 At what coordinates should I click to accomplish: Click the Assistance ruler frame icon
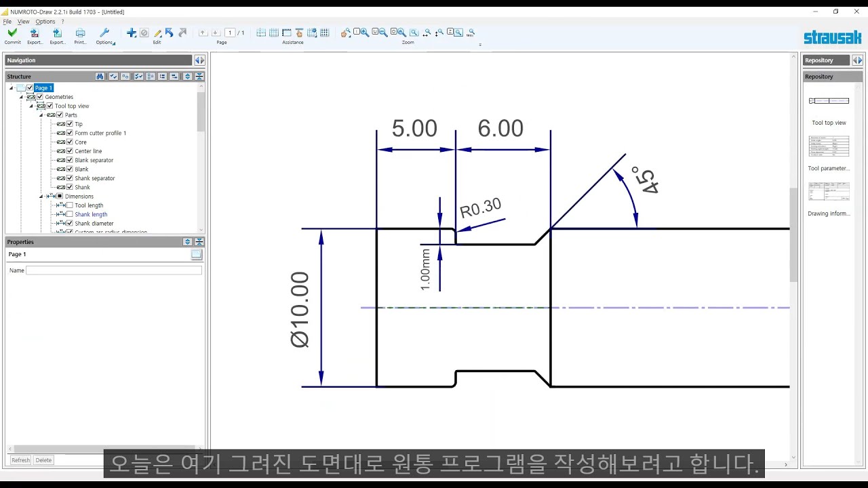[x=286, y=33]
